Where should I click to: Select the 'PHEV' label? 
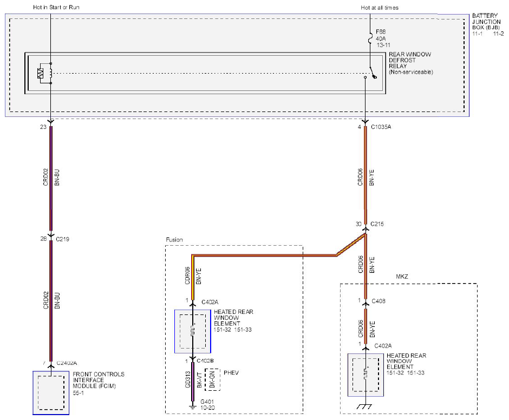(231, 372)
